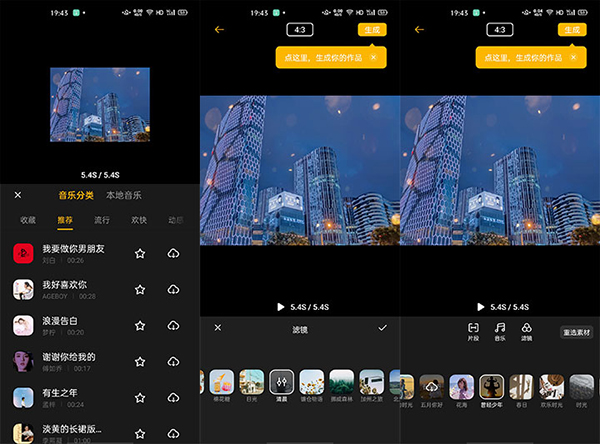Toggle favorite star for 浪漫告白
The height and width of the screenshot is (444, 600).
tap(140, 326)
